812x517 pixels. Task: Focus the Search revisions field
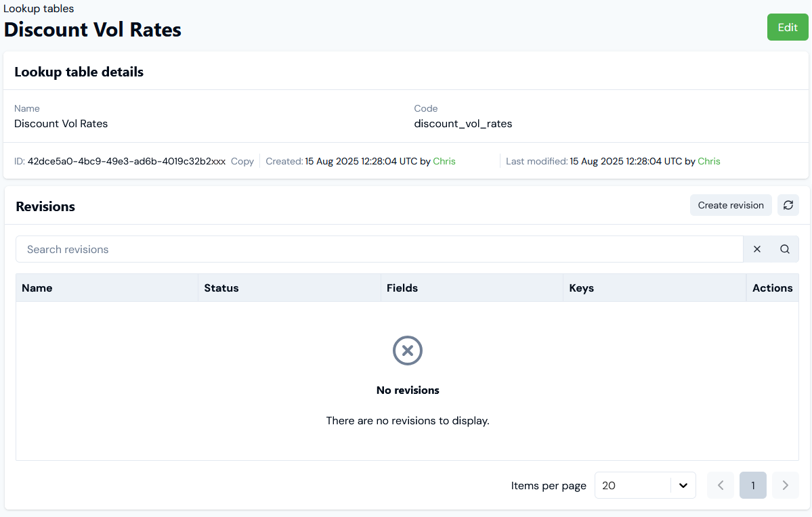[x=380, y=250]
